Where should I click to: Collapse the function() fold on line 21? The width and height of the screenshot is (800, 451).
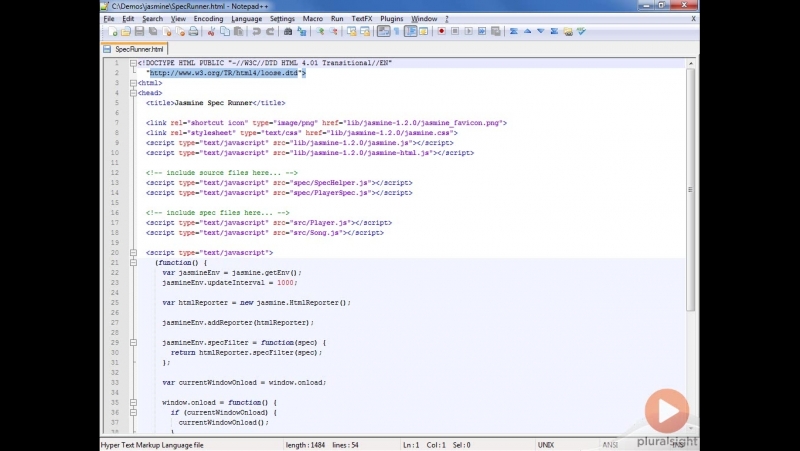pyautogui.click(x=133, y=263)
